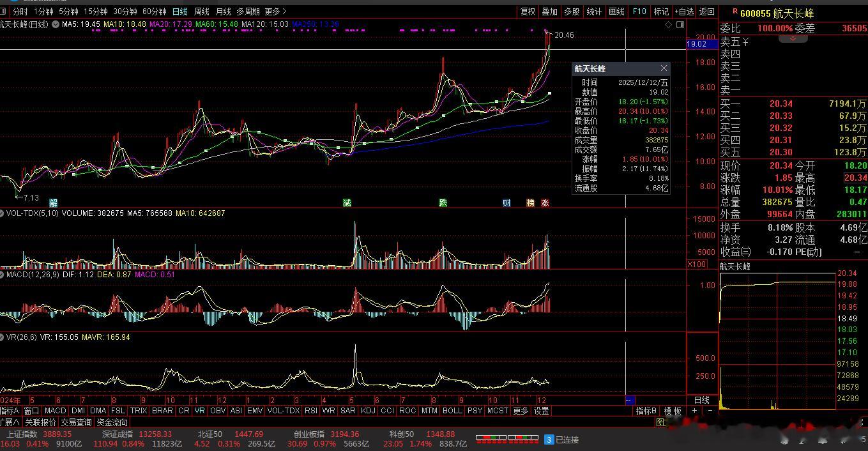This screenshot has width=868, height=451.
Task: Open F10 company information
Action: 639,11
